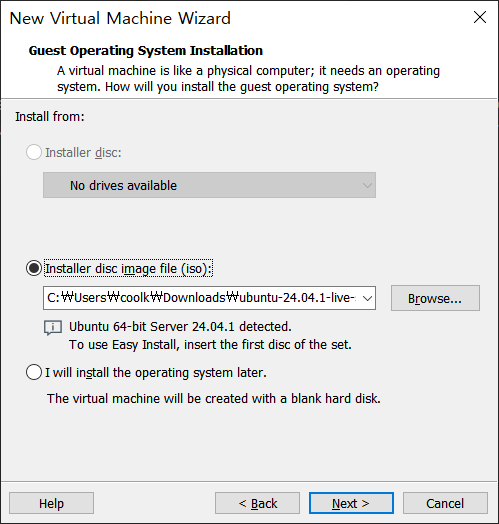Go to previous step with Back button
Image resolution: width=499 pixels, height=524 pixels.
pyautogui.click(x=257, y=503)
